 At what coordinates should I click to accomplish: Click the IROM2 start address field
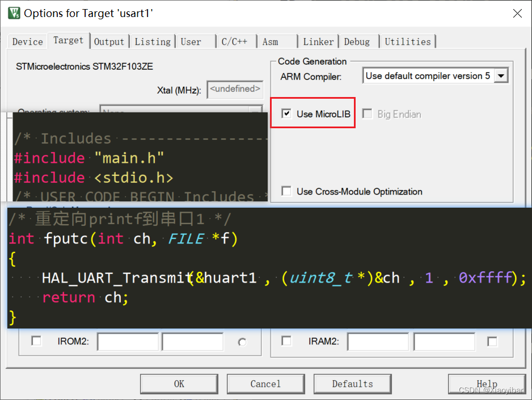[128, 342]
